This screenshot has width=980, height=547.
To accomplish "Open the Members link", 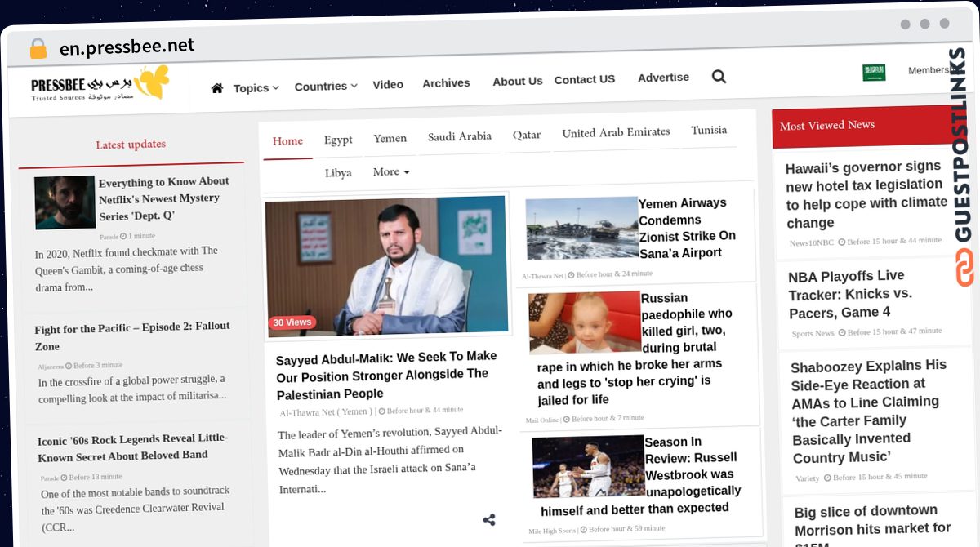I will (x=929, y=70).
